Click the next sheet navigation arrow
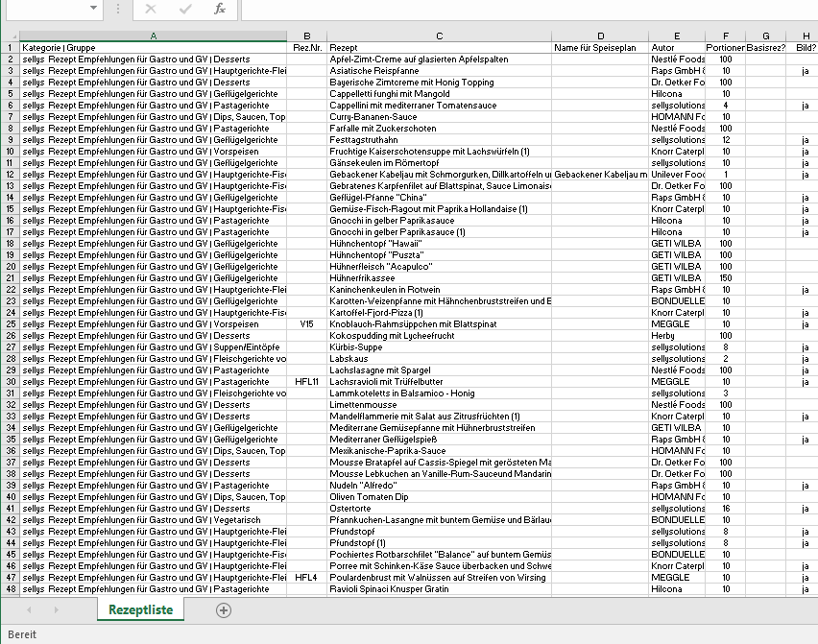The height and width of the screenshot is (644, 818). [56, 609]
